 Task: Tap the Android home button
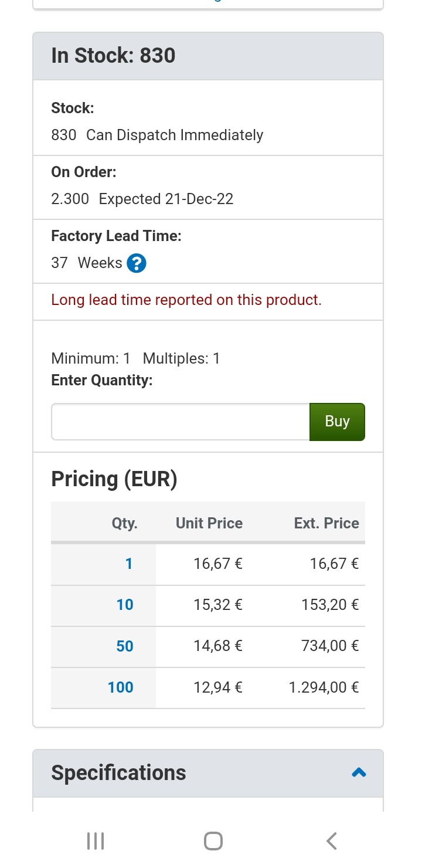[x=213, y=841]
